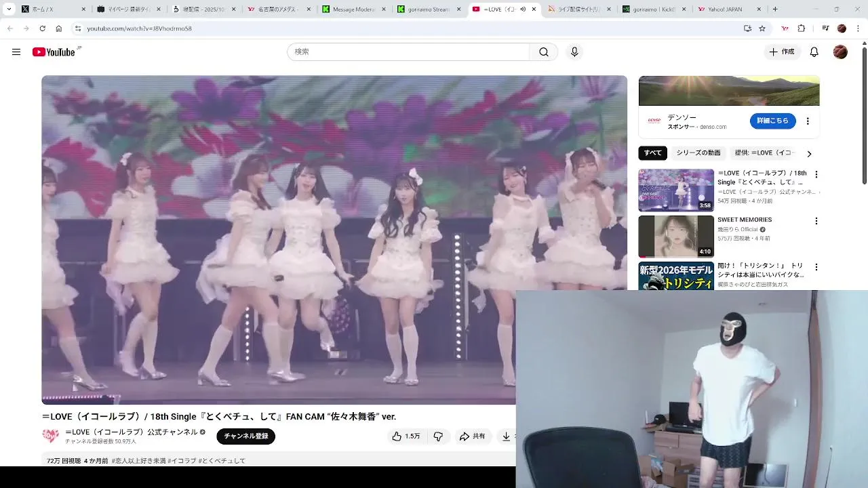Click the 詳細はこちら ad button
The width and height of the screenshot is (868, 488).
click(772, 121)
